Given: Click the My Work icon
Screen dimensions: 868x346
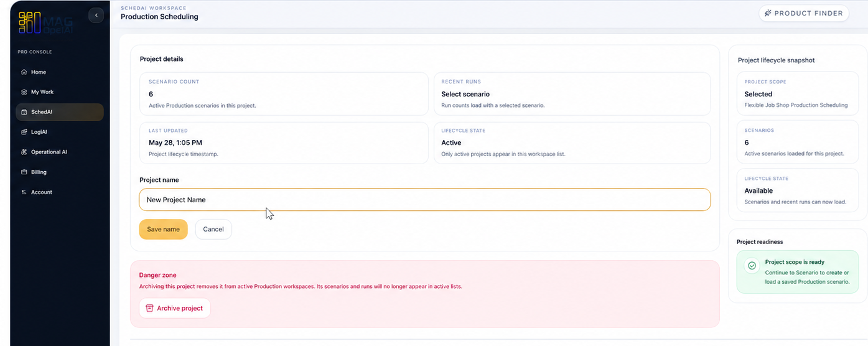Looking at the screenshot, I should (24, 92).
